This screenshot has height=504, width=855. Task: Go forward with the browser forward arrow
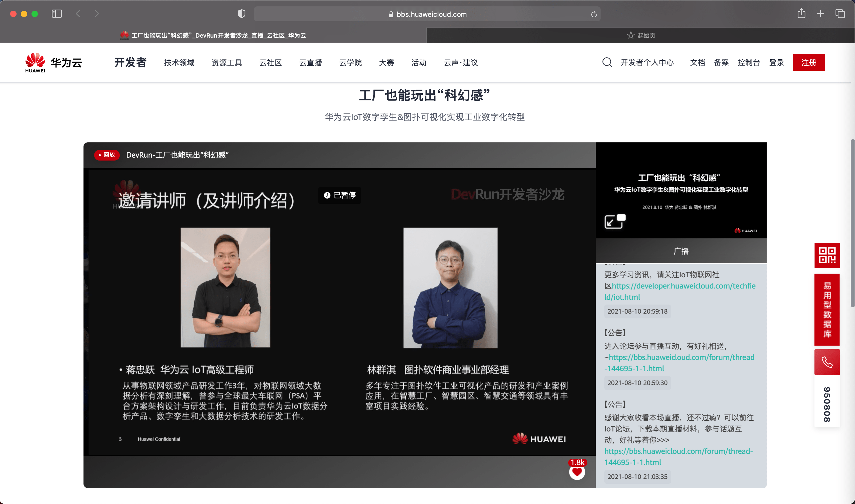[x=97, y=14]
